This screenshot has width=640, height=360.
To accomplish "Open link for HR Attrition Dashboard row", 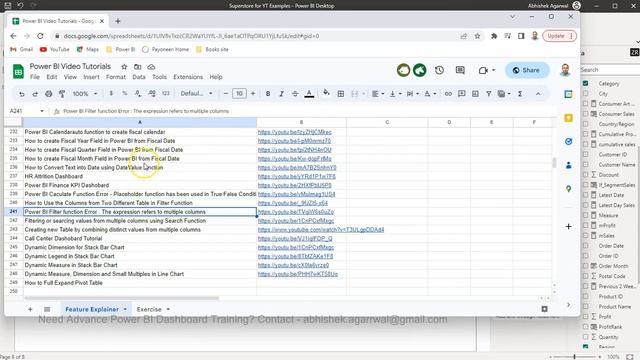I will tap(297, 176).
